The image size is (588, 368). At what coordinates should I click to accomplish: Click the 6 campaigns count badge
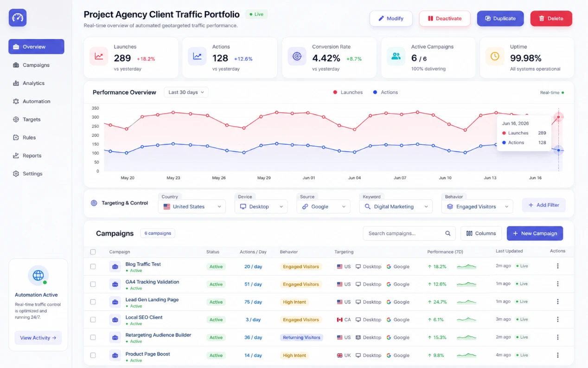click(x=158, y=233)
